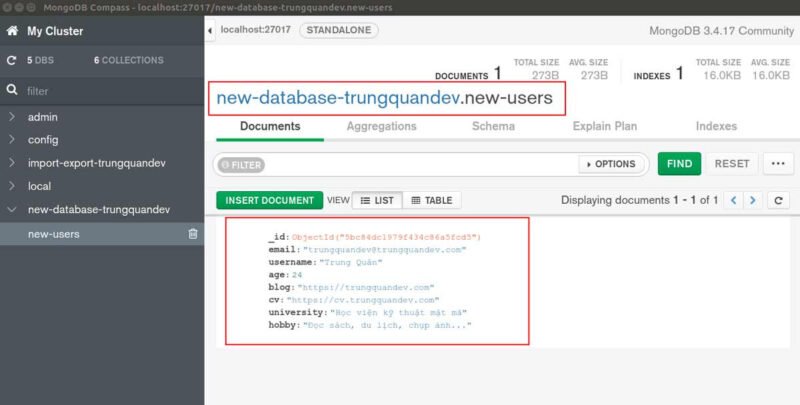The height and width of the screenshot is (405, 800).
Task: Click the home icon beside My Cluster
Action: click(12, 31)
